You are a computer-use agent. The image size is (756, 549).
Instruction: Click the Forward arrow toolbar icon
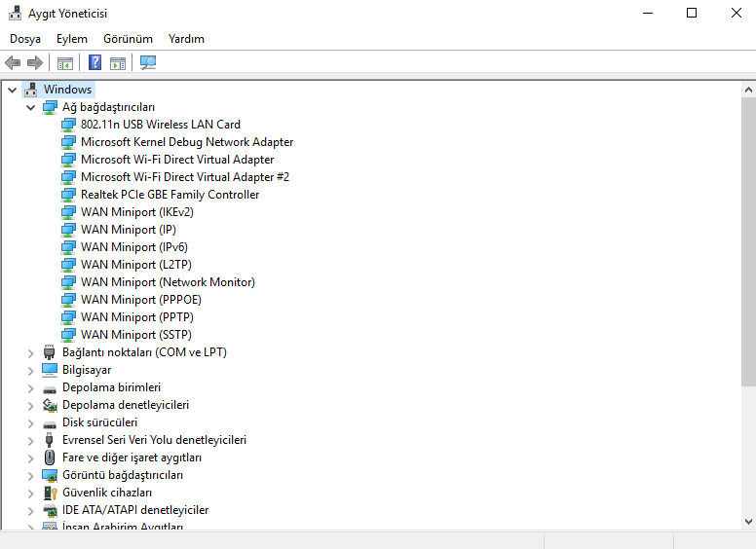point(35,62)
